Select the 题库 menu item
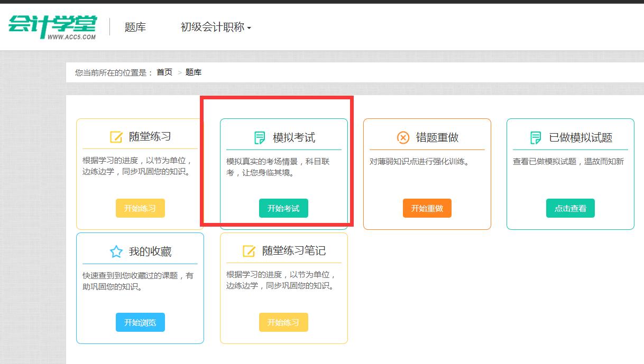 136,26
